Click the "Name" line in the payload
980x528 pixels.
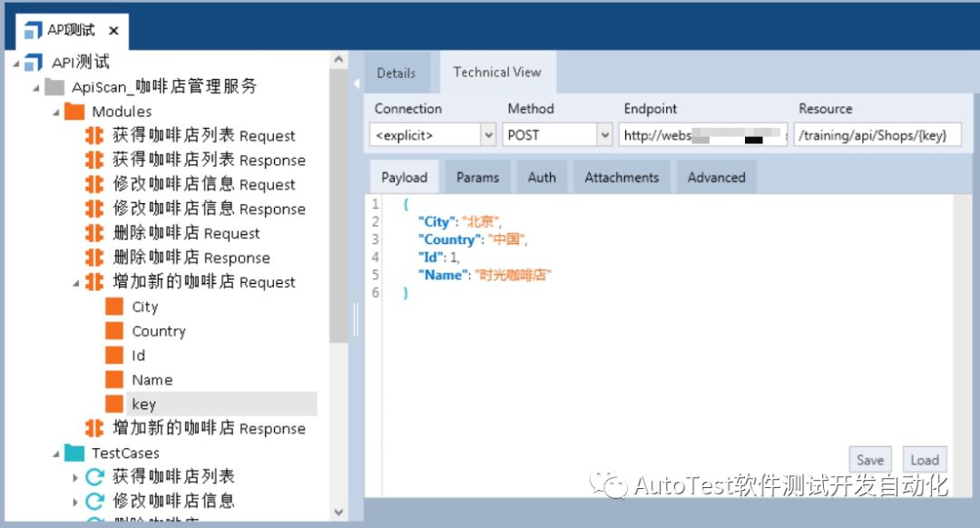[485, 275]
